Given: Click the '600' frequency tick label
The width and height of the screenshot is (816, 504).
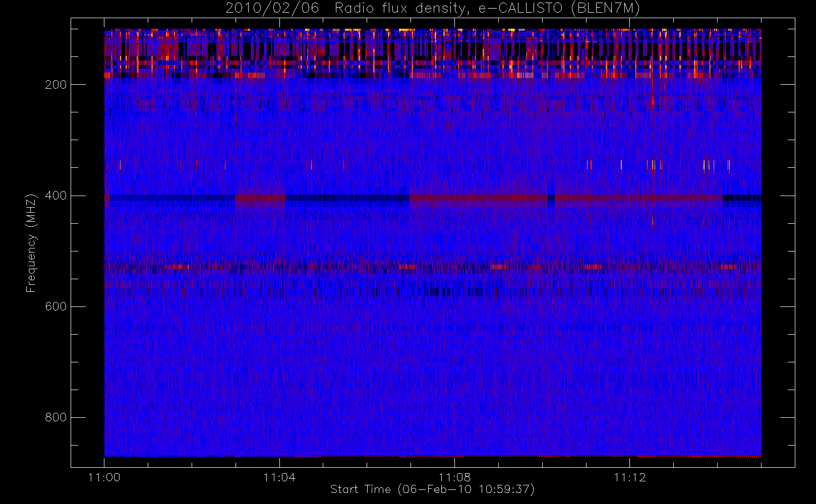Looking at the screenshot, I should 56,306.
